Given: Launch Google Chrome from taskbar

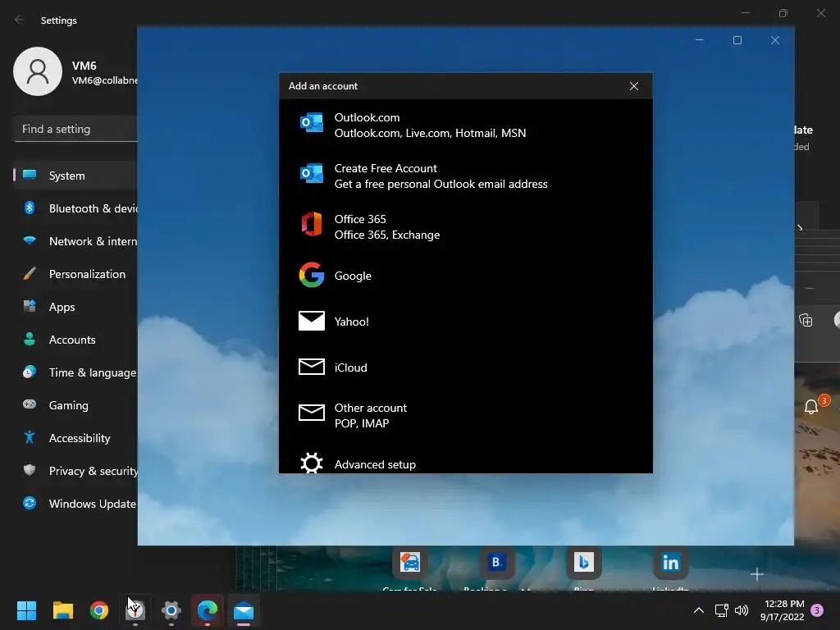Looking at the screenshot, I should (99, 610).
